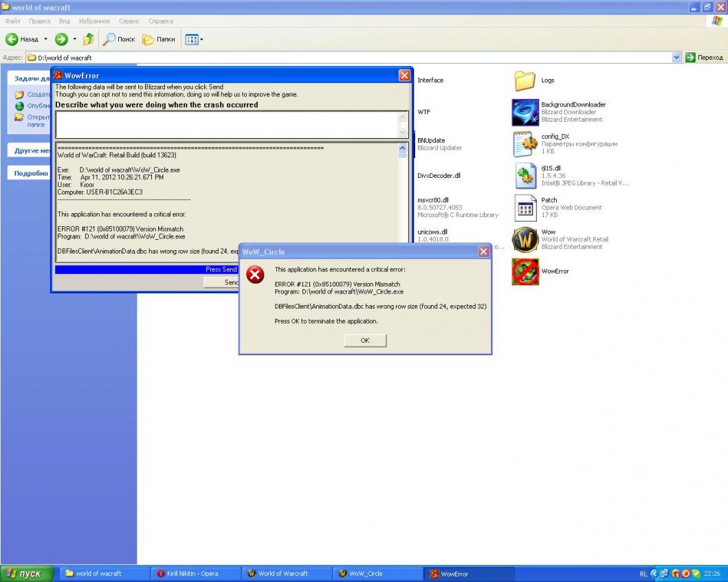This screenshot has width=728, height=582.
Task: Open the Patch Opera Web Document icon
Action: click(x=525, y=208)
